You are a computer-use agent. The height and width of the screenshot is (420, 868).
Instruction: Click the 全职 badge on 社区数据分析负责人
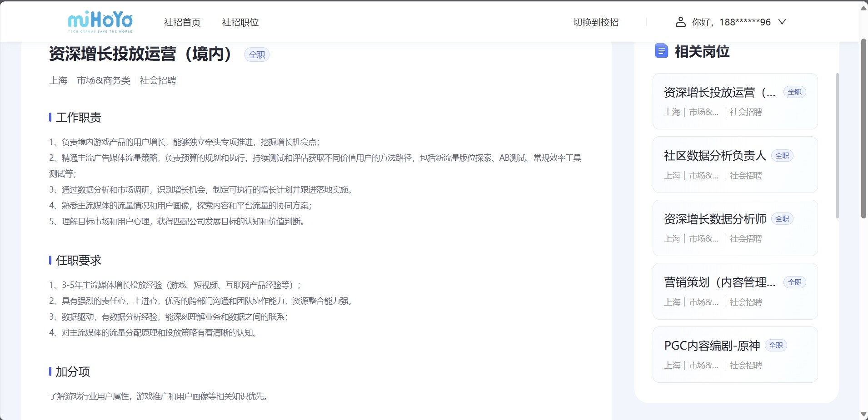pyautogui.click(x=782, y=156)
